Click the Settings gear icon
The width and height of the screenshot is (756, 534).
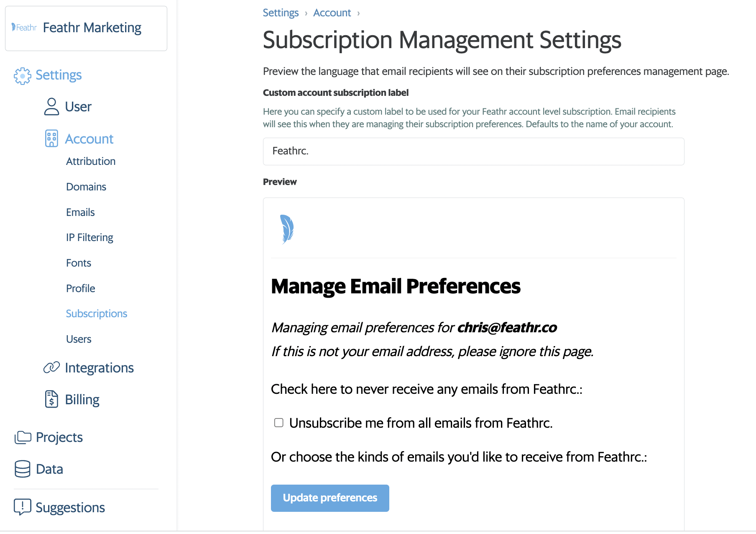pyautogui.click(x=22, y=76)
